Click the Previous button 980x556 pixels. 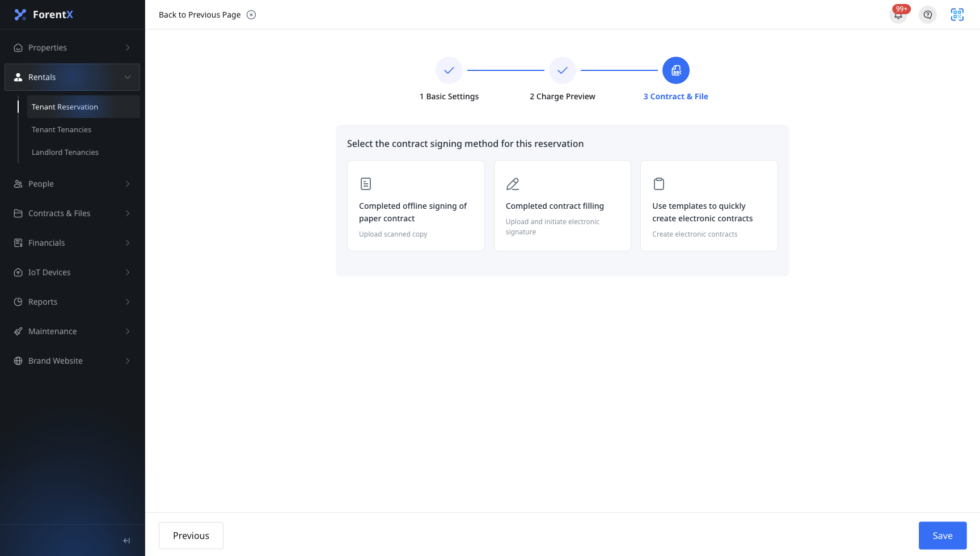[x=191, y=536]
